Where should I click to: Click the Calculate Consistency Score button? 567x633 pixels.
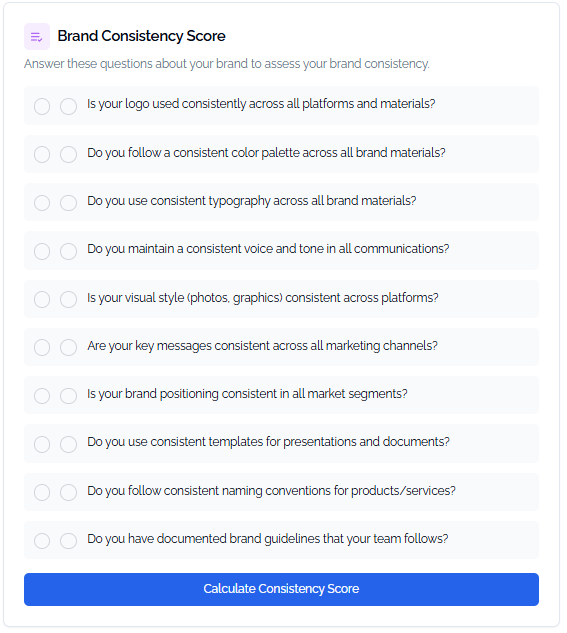pos(281,589)
